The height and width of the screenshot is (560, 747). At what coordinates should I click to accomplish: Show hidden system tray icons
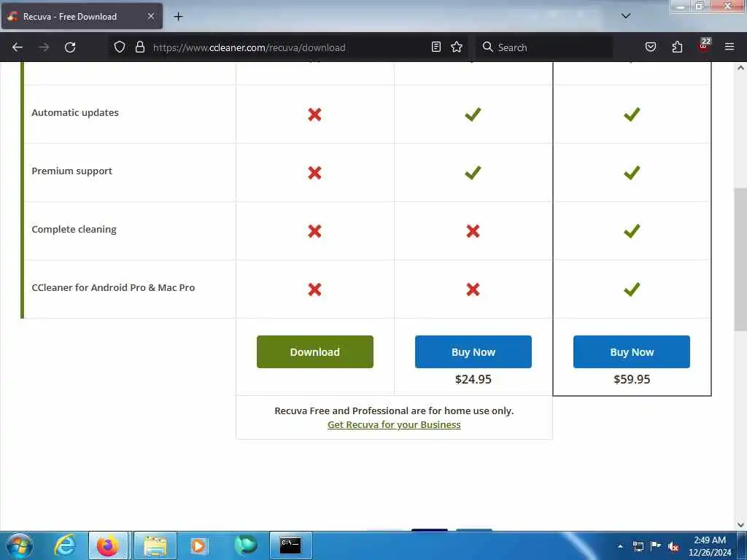tap(620, 546)
